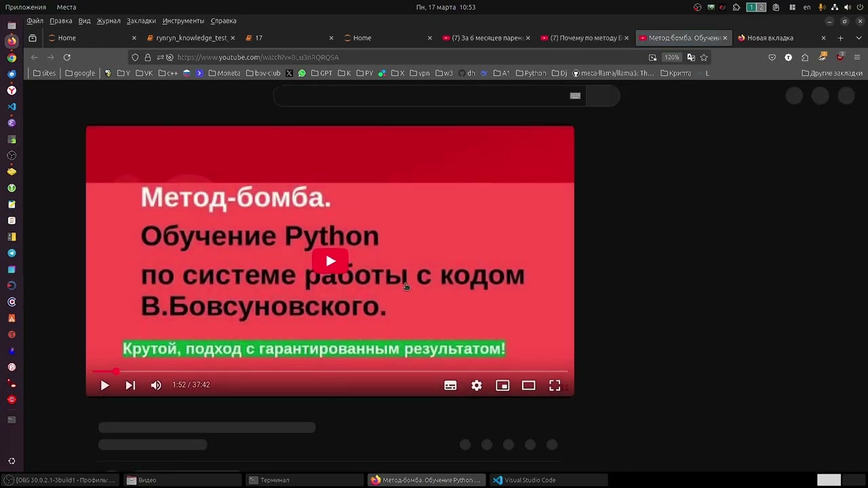The height and width of the screenshot is (488, 868).
Task: Click the play icon in the player controls
Action: (104, 385)
